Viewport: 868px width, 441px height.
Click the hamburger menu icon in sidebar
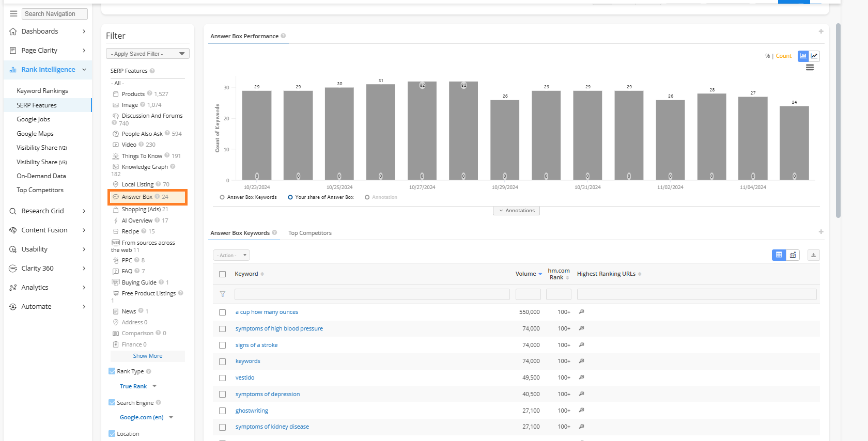tap(13, 14)
